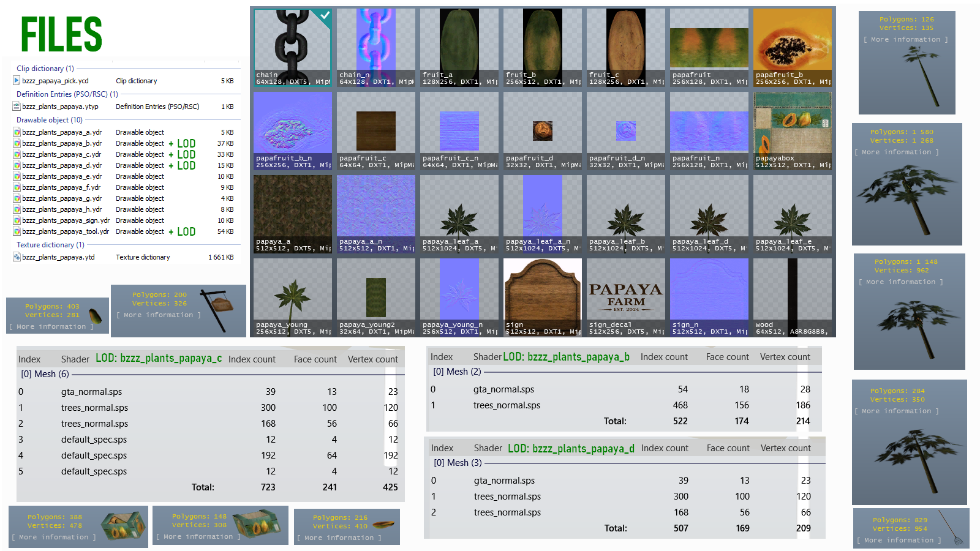Toggle the checkmark on the chain texture
The height and width of the screenshot is (551, 980).
pos(325,15)
